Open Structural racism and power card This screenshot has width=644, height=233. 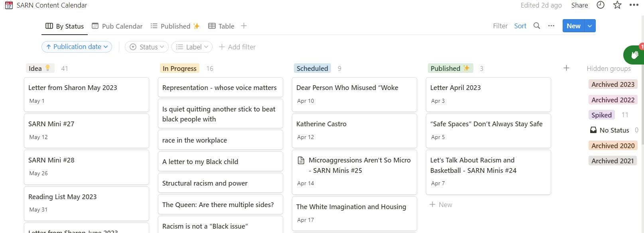pyautogui.click(x=221, y=183)
